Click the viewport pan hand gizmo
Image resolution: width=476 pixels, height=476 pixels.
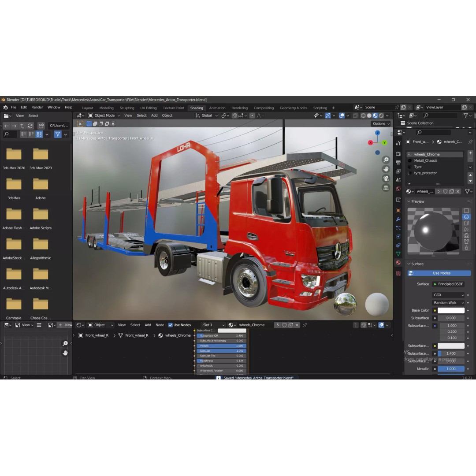pyautogui.click(x=386, y=169)
